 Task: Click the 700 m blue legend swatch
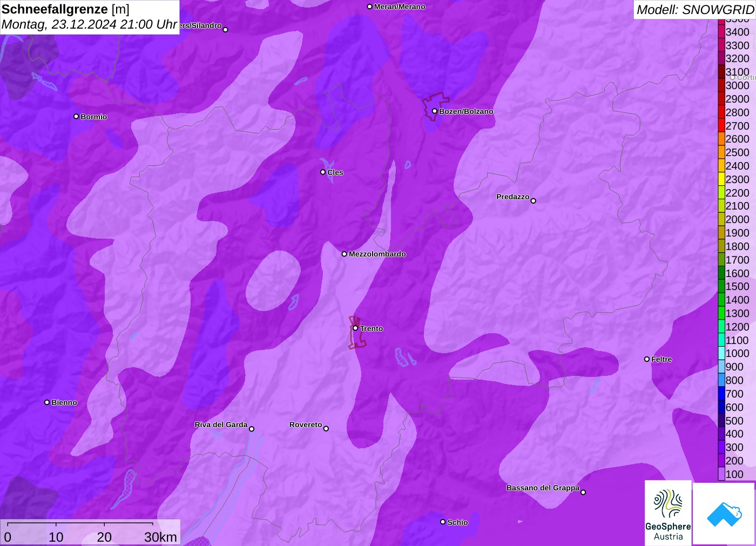click(x=721, y=394)
